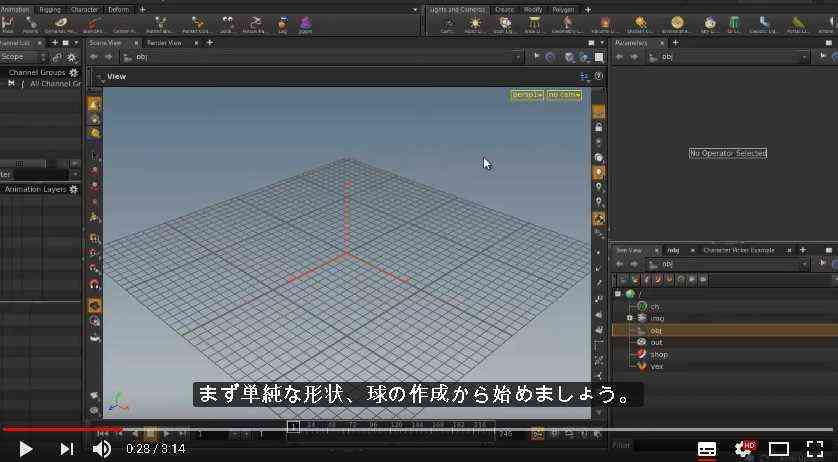This screenshot has width=838, height=462.
Task: Click the All Channel Groups entry
Action: [55, 84]
